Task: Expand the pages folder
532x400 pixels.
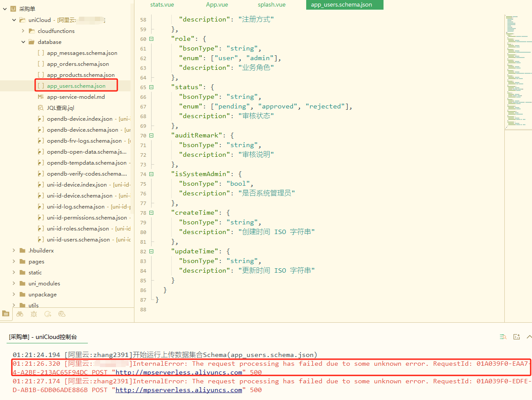Action: pyautogui.click(x=14, y=261)
